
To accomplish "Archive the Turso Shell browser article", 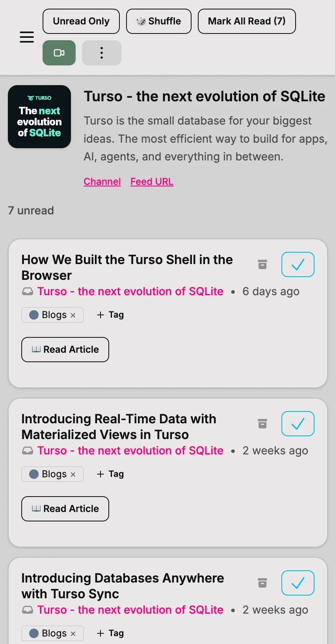I will pyautogui.click(x=262, y=264).
